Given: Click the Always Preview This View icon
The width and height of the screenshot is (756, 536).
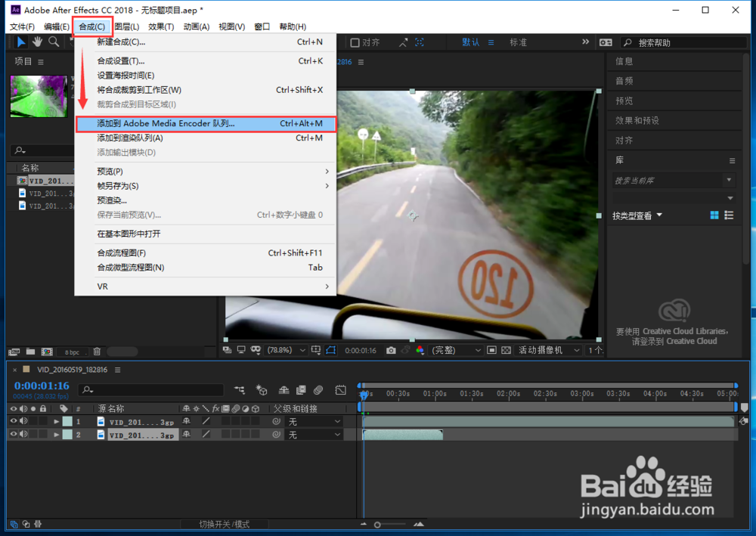Looking at the screenshot, I should coord(227,350).
